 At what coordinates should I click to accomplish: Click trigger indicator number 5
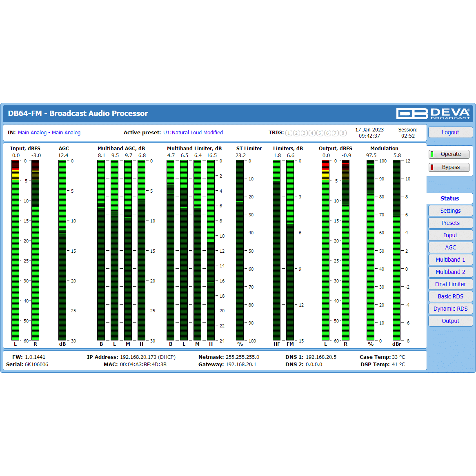coord(320,133)
